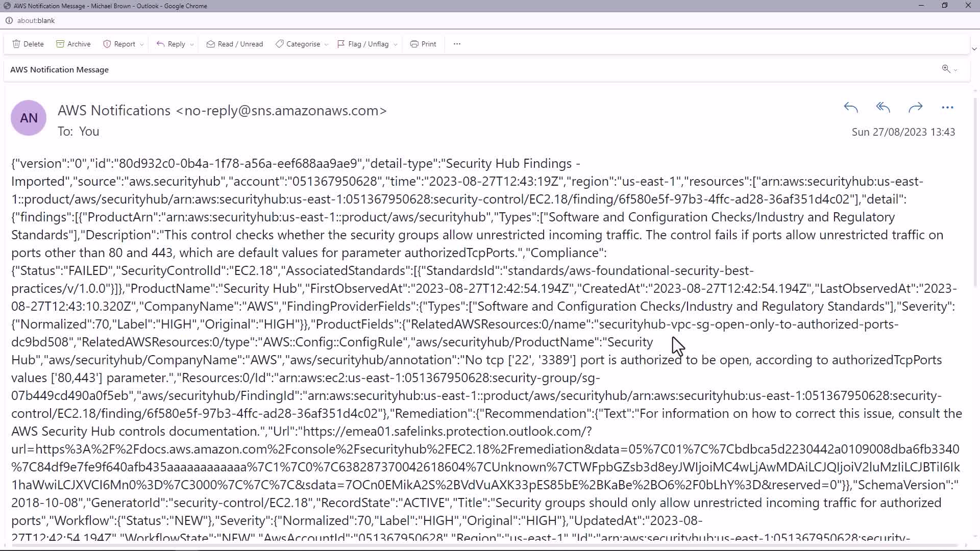The width and height of the screenshot is (980, 551).
Task: Open toolbar more options ellipsis
Action: (x=457, y=44)
